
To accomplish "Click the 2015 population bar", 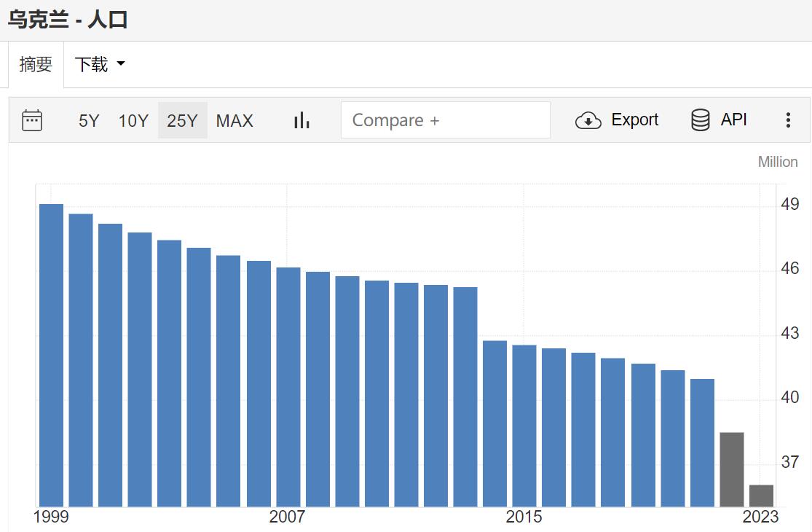I will coord(524,426).
